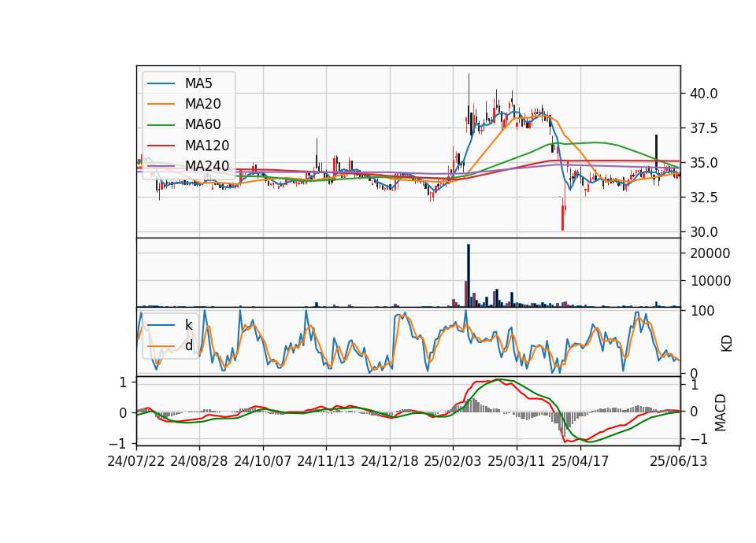The image size is (756, 543).
Task: Click the red MA120 legend line sample
Action: (x=161, y=146)
